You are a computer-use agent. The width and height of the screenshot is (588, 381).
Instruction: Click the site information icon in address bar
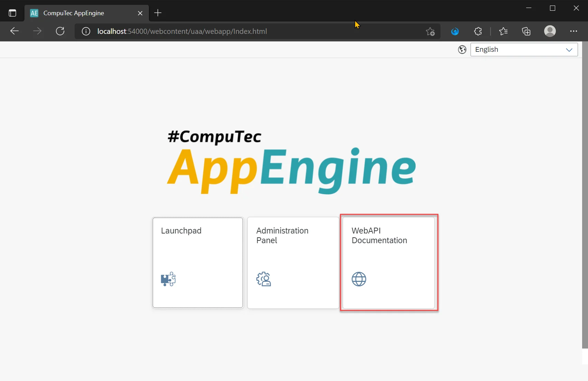tap(86, 31)
